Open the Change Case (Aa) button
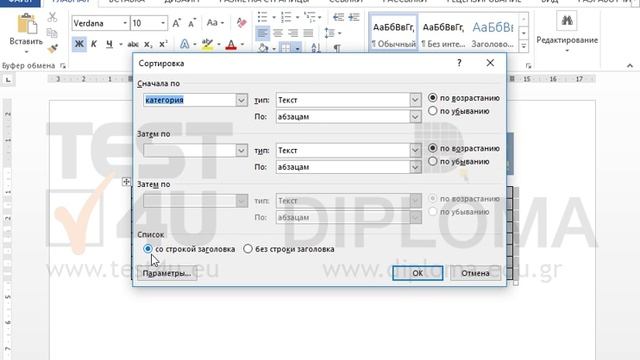640x360 pixels. pyautogui.click(x=215, y=23)
